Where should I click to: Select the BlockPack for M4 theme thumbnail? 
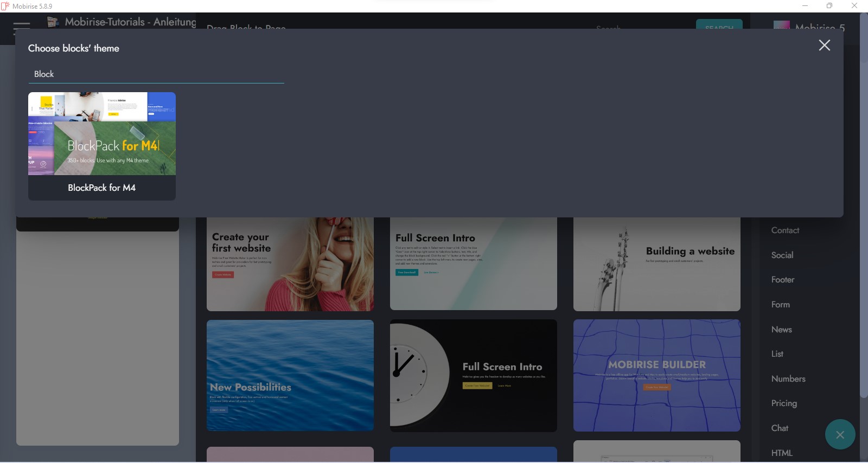(102, 133)
